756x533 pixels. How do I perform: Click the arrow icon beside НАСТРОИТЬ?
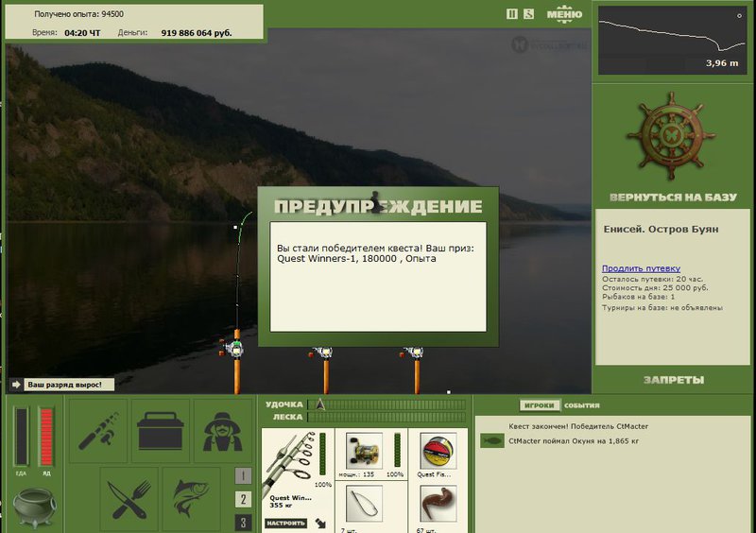320,523
